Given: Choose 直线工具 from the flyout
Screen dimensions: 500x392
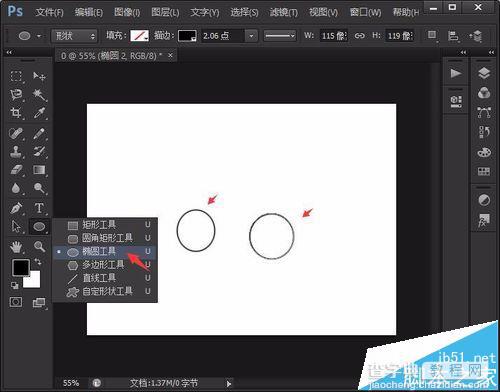Looking at the screenshot, I should pos(105,278).
